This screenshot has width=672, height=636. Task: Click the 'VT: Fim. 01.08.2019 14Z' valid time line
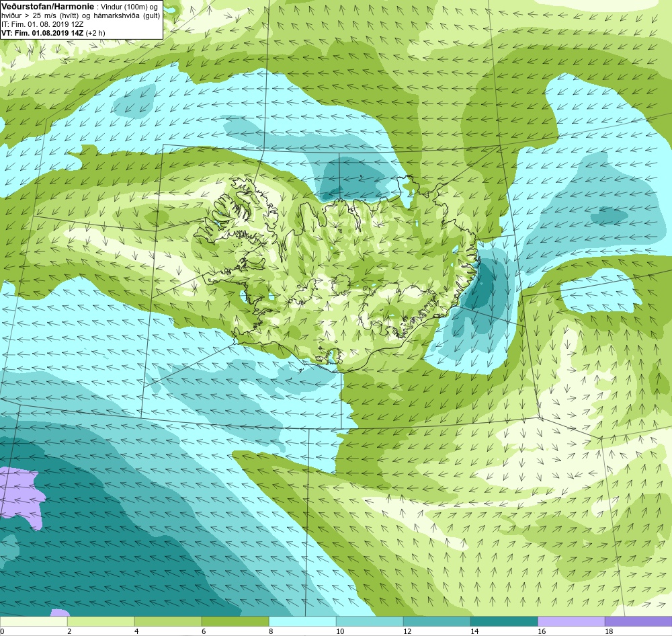43,32
